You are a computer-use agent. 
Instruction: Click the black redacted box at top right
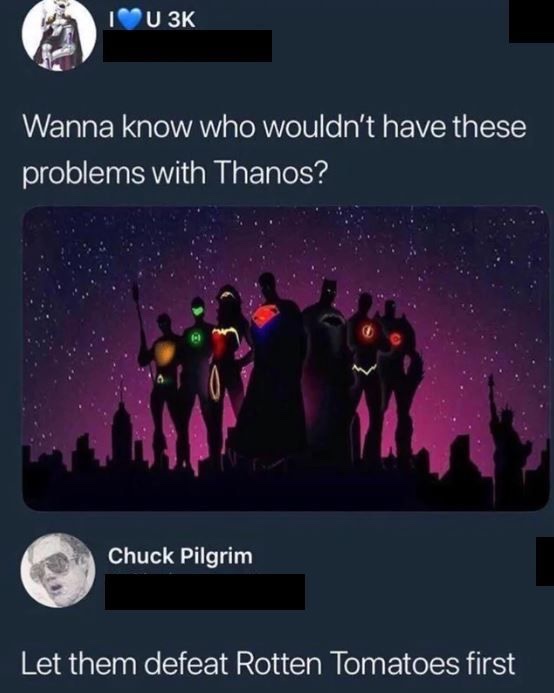coord(531,21)
